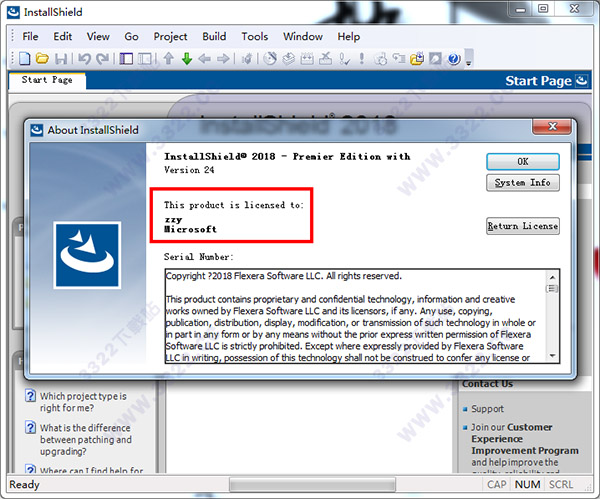Screen dimensions: 600x499
Task: Click the 'Microsoft' licensee text
Action: click(190, 229)
